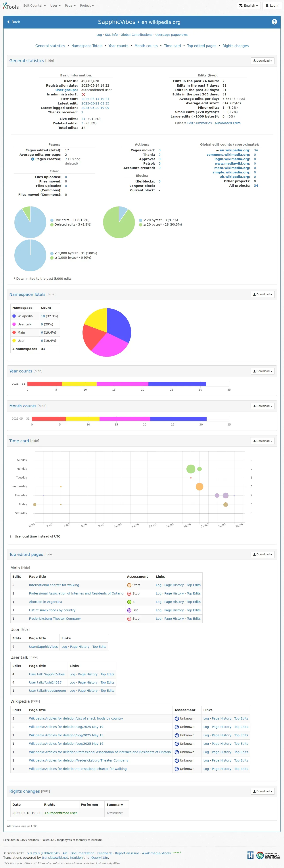Click the magenta segment of 2025-05 month bar

[x=125, y=419]
